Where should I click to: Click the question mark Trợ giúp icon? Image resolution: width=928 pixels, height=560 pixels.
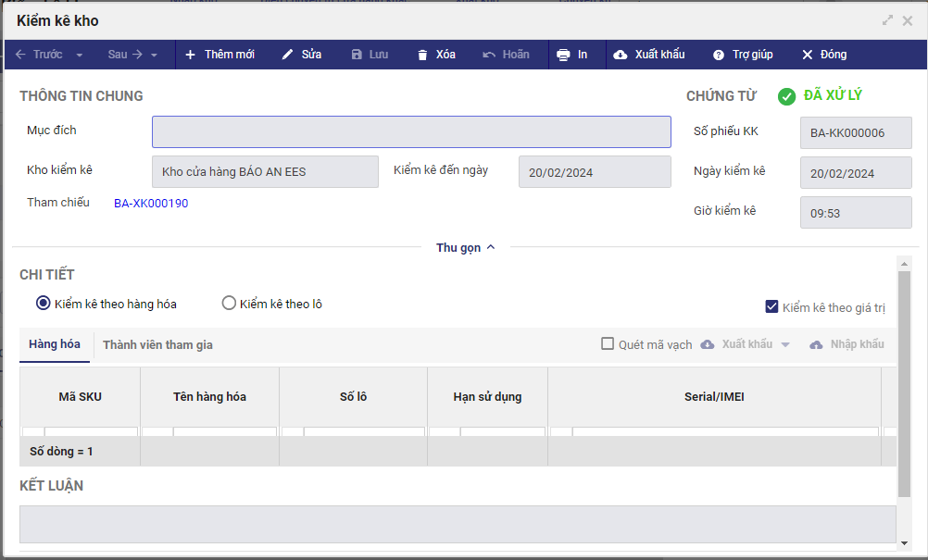click(719, 55)
